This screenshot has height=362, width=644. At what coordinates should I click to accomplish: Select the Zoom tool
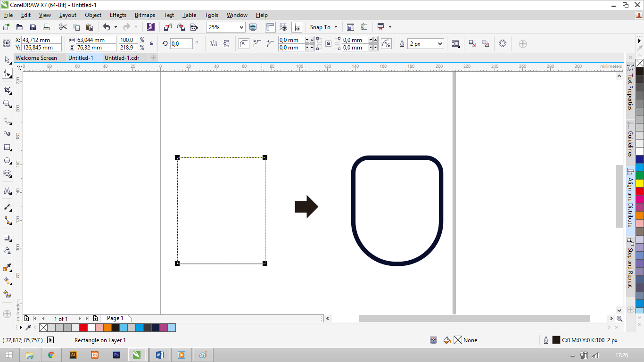coord(7,104)
